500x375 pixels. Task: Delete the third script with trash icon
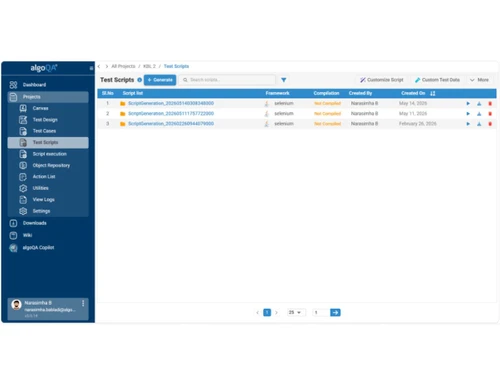[490, 124]
